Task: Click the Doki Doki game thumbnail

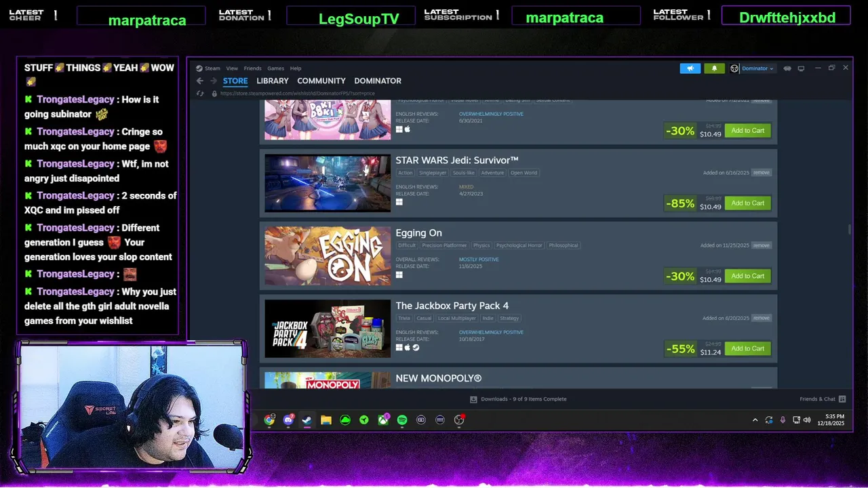Action: (328, 120)
